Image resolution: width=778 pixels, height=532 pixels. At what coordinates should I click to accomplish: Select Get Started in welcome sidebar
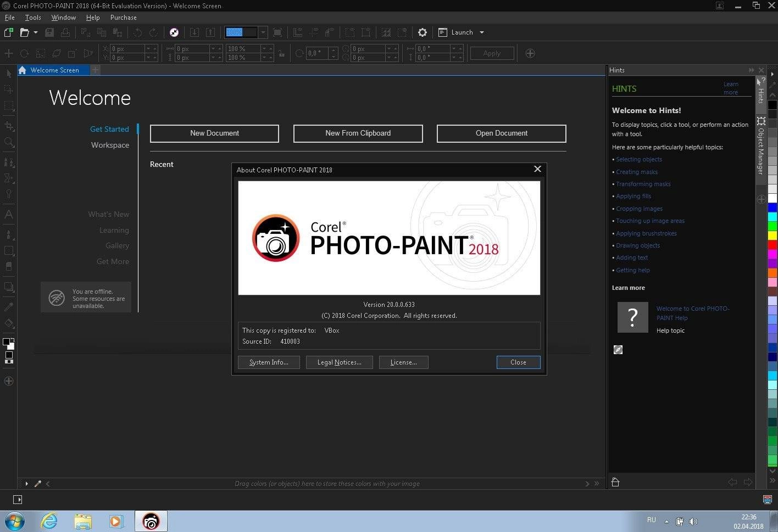click(109, 129)
